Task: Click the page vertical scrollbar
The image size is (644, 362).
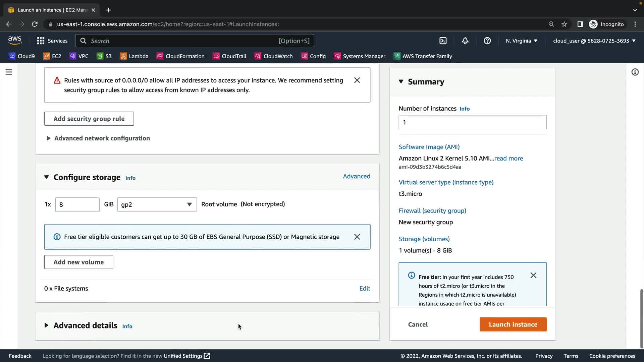Action: [x=641, y=318]
